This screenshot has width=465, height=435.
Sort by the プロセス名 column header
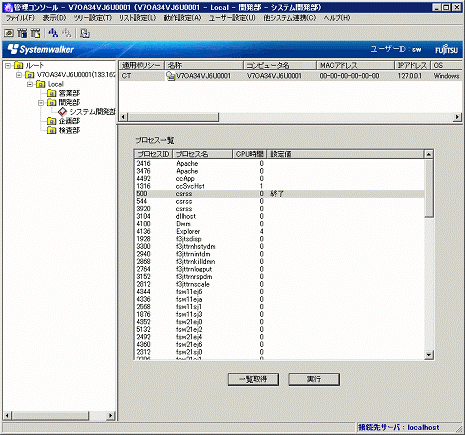click(202, 154)
